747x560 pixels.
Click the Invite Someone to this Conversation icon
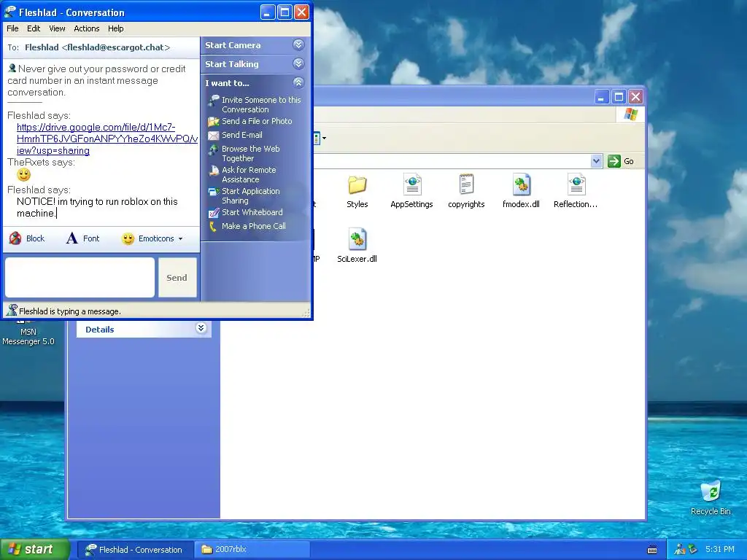[x=214, y=100]
